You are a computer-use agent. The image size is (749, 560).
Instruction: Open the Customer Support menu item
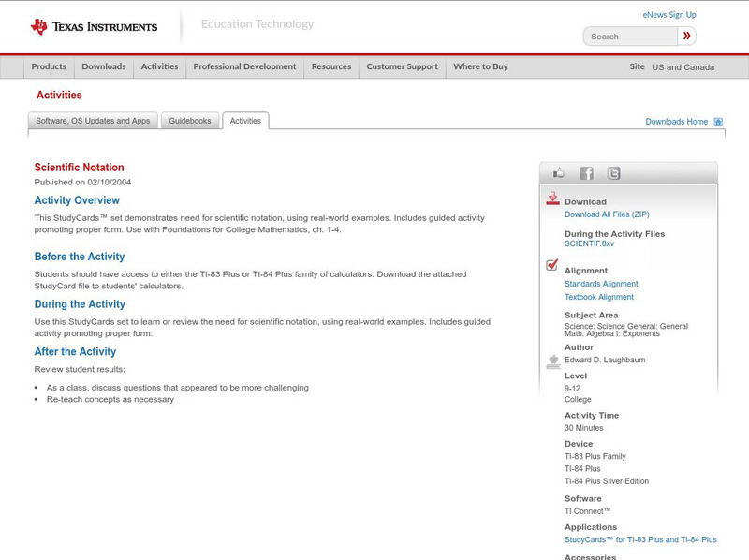[x=402, y=66]
